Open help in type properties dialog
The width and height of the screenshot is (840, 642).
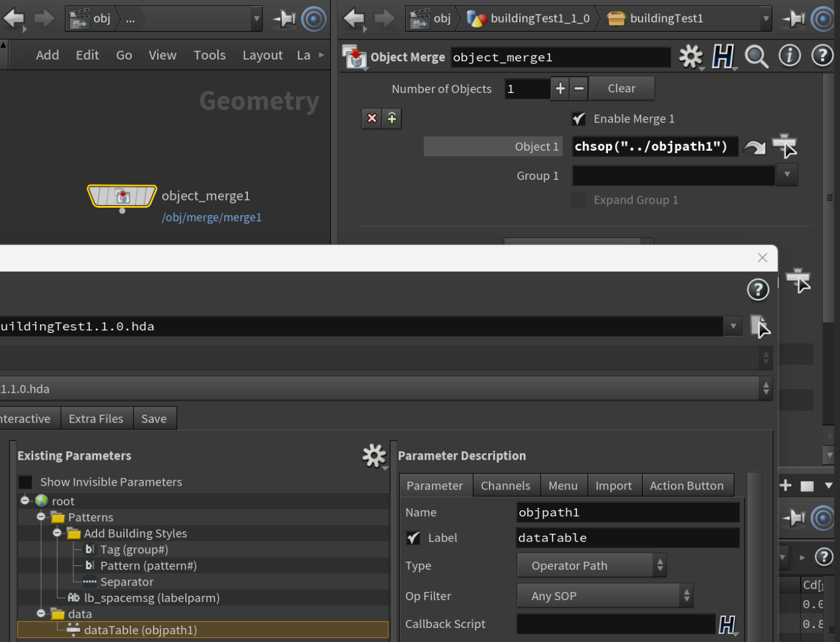click(x=758, y=290)
